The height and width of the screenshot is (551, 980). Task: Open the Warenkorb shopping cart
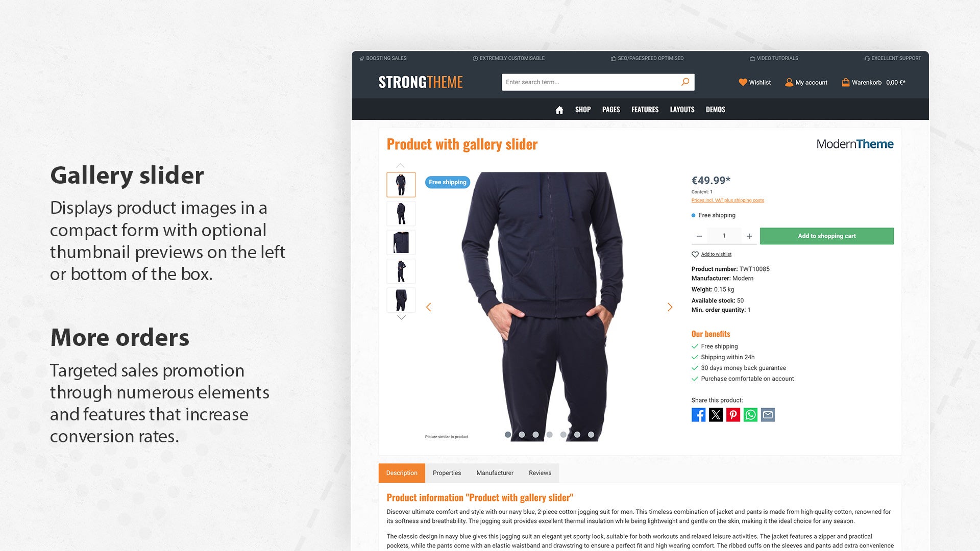(873, 82)
